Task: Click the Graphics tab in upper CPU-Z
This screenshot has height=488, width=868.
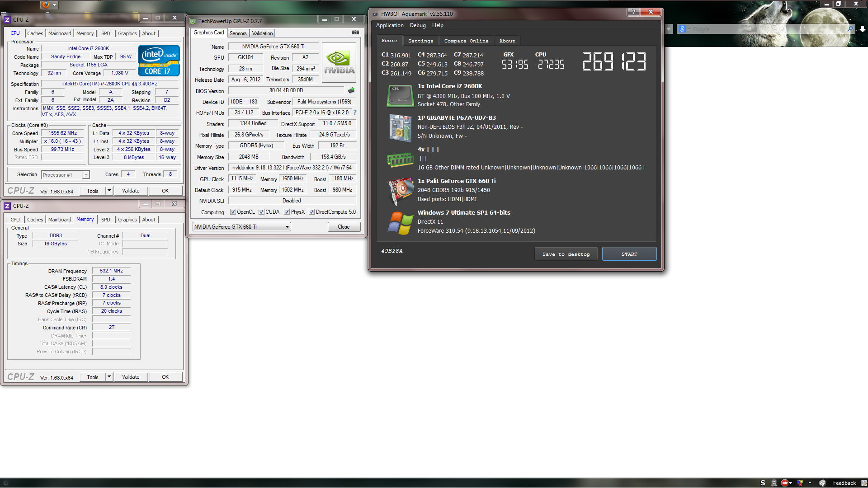Action: coord(127,33)
